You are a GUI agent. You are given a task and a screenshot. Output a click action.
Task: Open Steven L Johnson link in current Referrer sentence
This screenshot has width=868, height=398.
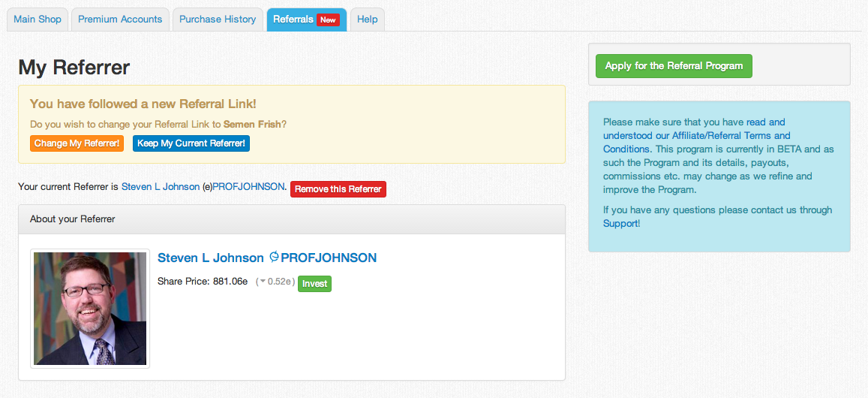point(161,187)
